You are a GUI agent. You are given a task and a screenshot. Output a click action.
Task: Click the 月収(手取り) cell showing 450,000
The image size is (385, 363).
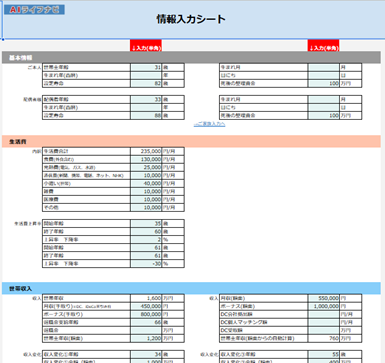[x=146, y=306]
